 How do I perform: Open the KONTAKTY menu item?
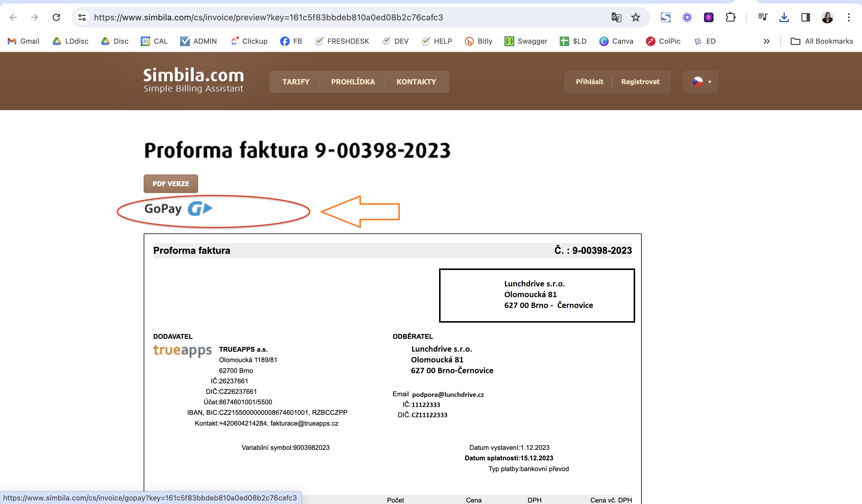click(x=416, y=82)
